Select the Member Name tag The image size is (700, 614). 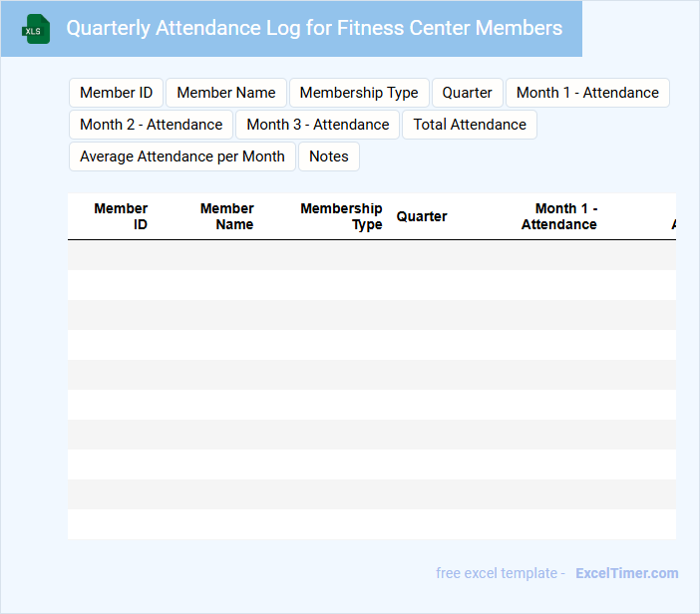tap(226, 93)
